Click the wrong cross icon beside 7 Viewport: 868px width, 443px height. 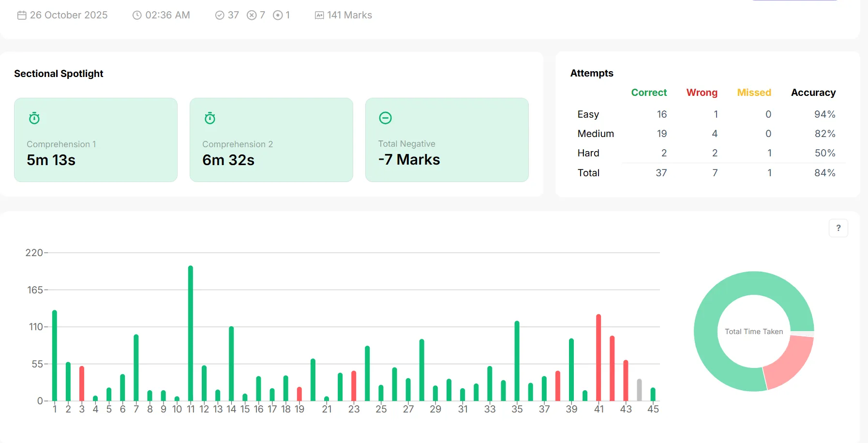pos(252,15)
